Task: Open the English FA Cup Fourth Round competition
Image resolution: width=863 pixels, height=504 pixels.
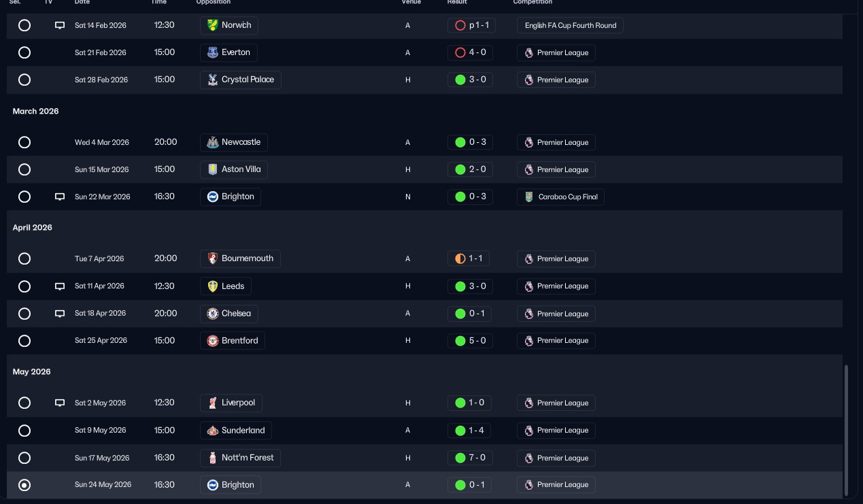Action: [x=570, y=25]
